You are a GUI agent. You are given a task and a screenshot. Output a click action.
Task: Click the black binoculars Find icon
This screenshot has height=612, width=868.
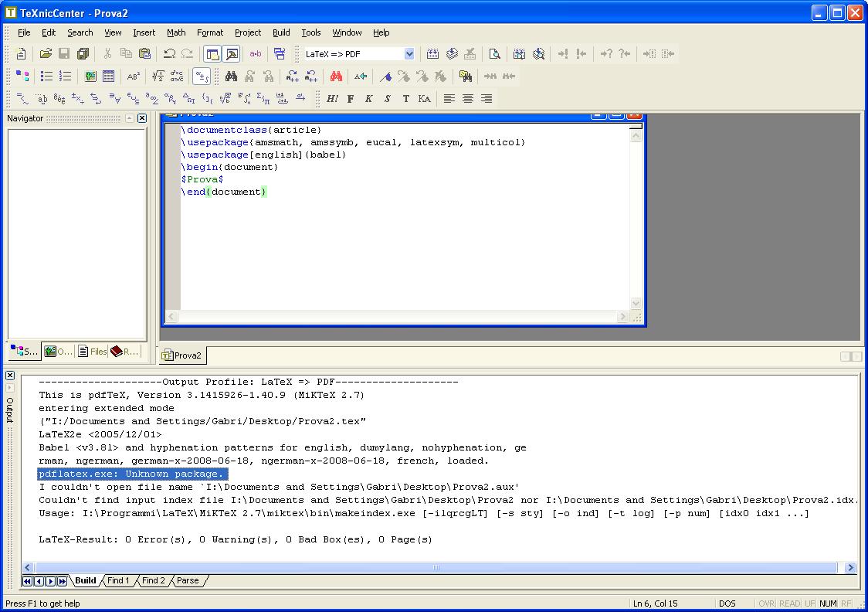coord(232,76)
